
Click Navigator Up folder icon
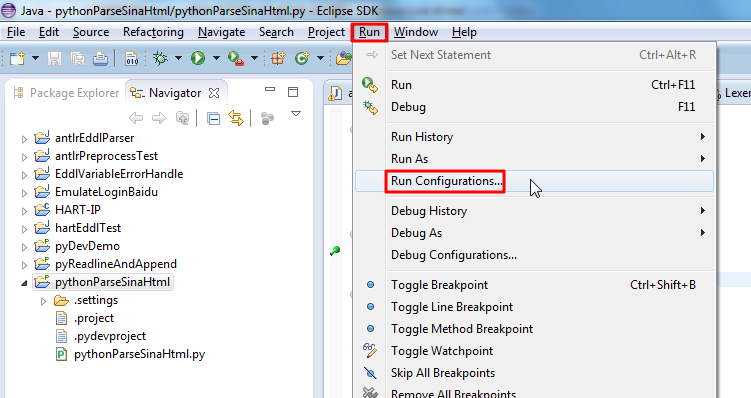[182, 118]
